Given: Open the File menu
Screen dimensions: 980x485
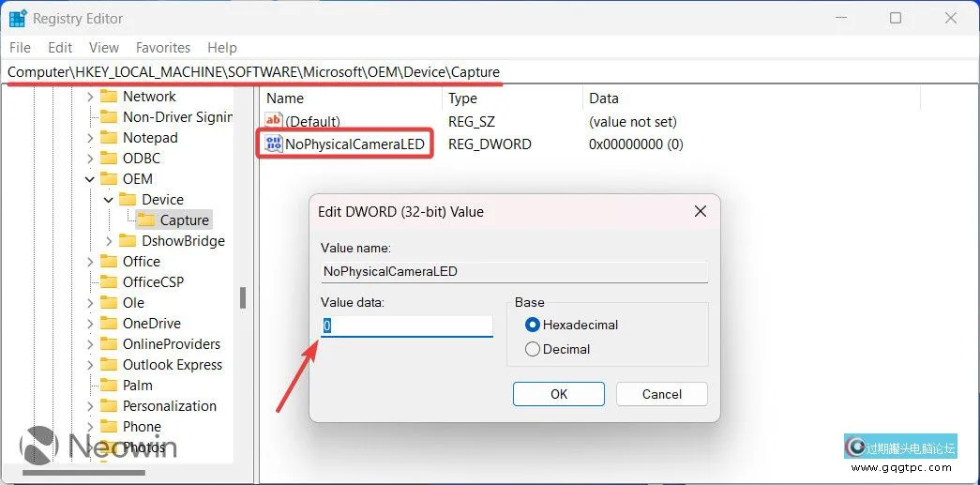Looking at the screenshot, I should 20,48.
